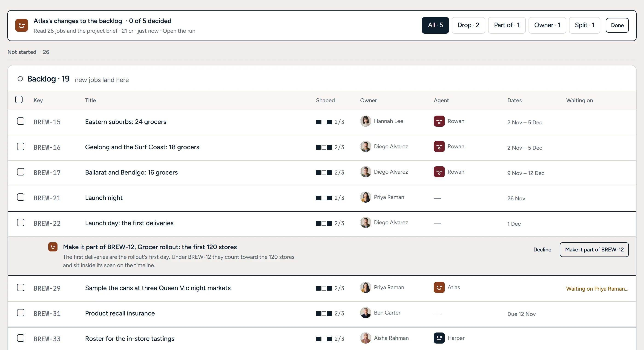The width and height of the screenshot is (644, 350).
Task: Click the Done button
Action: click(x=617, y=25)
